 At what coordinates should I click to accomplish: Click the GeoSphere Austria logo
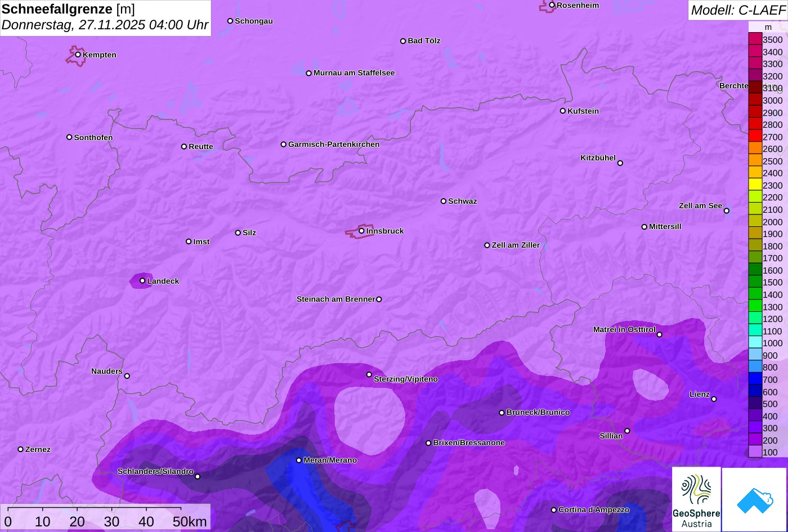pyautogui.click(x=696, y=499)
